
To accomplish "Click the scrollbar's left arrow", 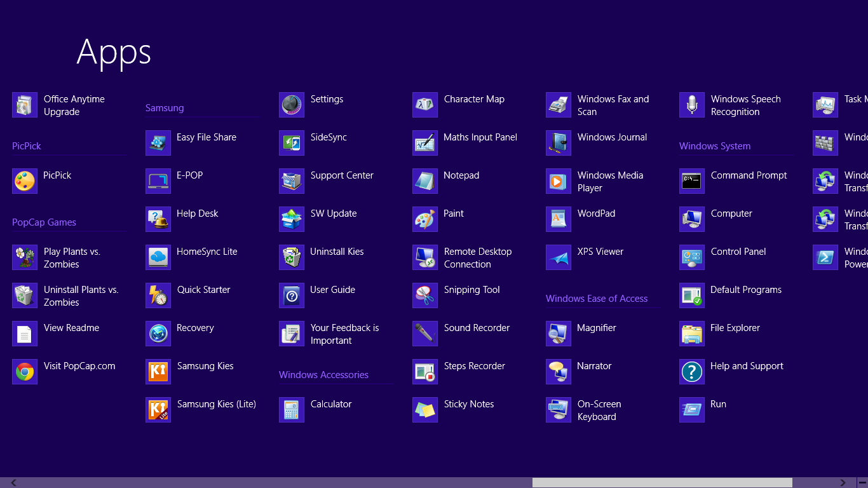I will click(x=13, y=483).
